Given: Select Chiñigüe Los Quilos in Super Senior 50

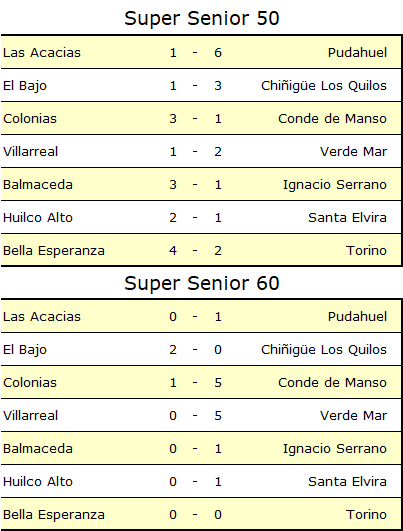Looking at the screenshot, I should point(324,86).
